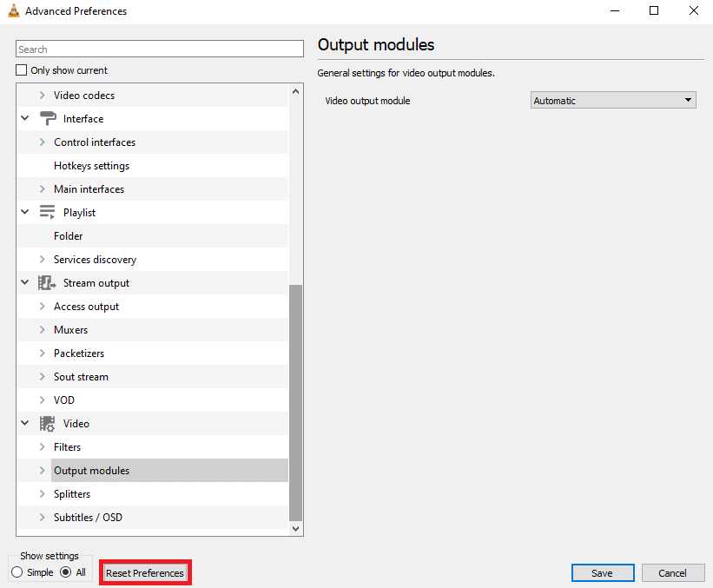Expand the Access output node

(x=43, y=306)
